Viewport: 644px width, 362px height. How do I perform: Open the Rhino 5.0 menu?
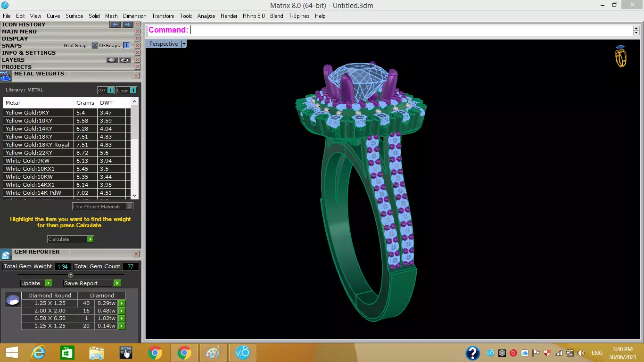point(254,16)
